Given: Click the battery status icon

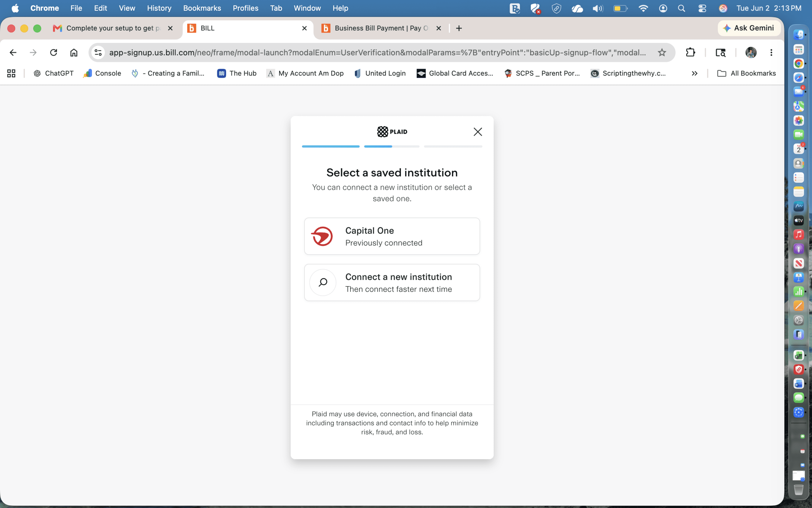Looking at the screenshot, I should pos(620,8).
